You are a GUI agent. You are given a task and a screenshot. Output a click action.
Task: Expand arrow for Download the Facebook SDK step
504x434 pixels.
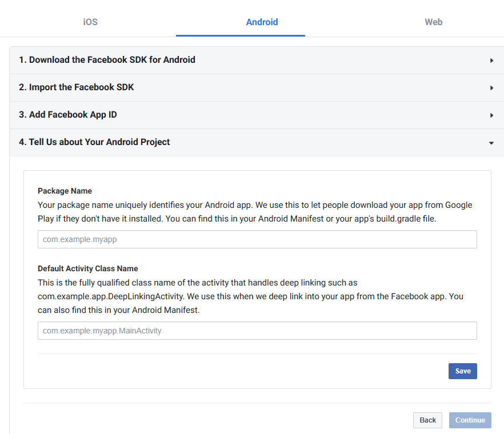point(491,61)
